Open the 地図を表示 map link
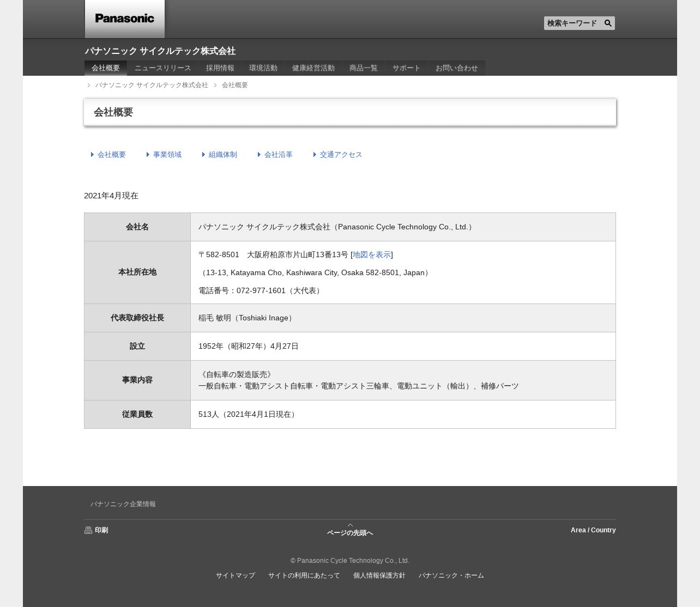 point(372,254)
